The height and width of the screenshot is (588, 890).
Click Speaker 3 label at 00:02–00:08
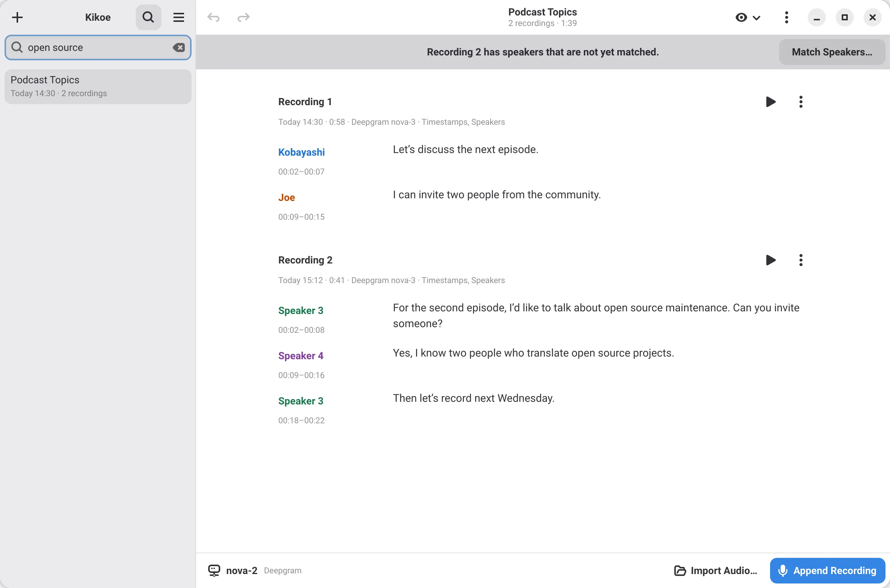(301, 311)
